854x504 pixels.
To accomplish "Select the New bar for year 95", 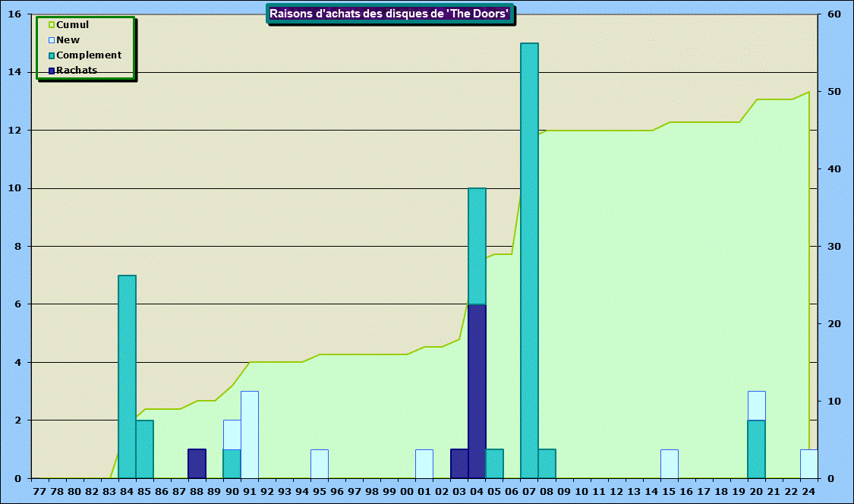I will point(320,464).
